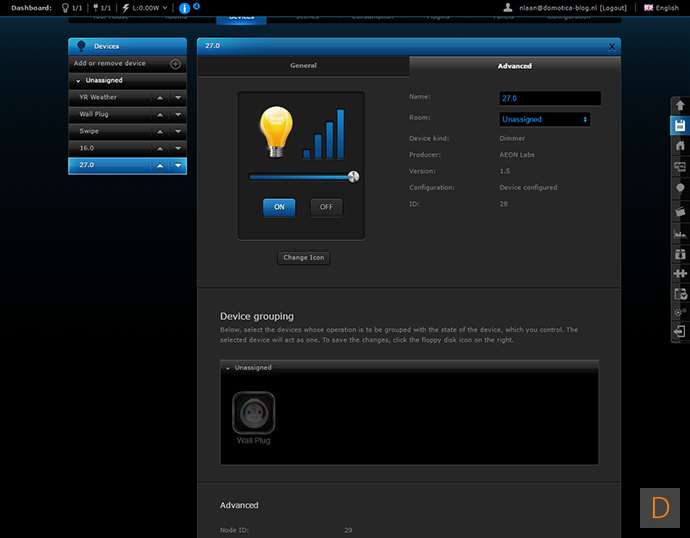The width and height of the screenshot is (690, 538).
Task: Click the floppy disk save icon
Action: point(679,125)
